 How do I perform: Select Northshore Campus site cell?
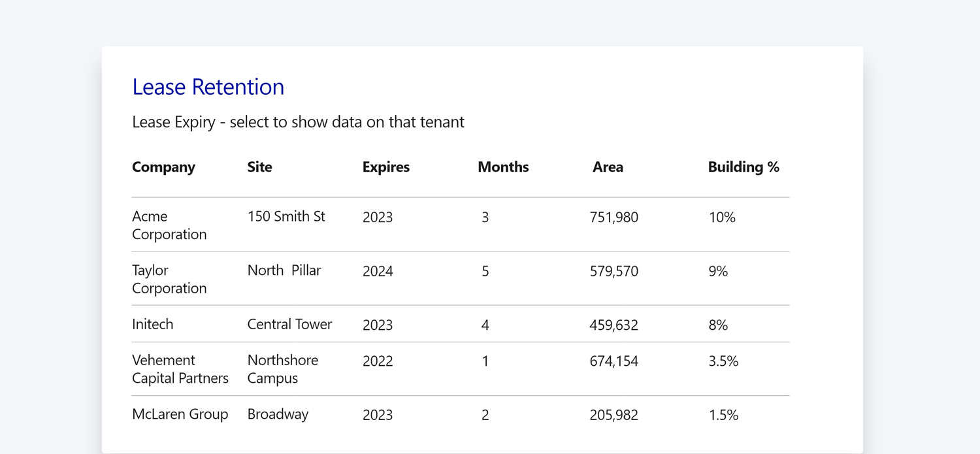(x=282, y=369)
